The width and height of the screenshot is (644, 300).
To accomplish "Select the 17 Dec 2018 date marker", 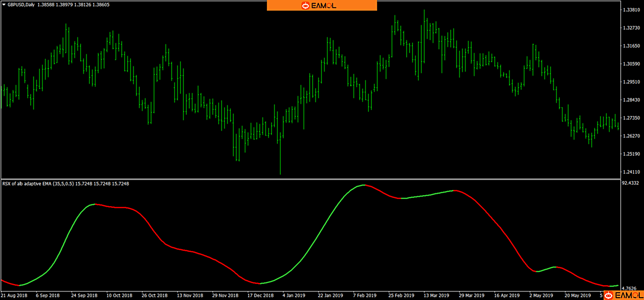I will point(260,296).
